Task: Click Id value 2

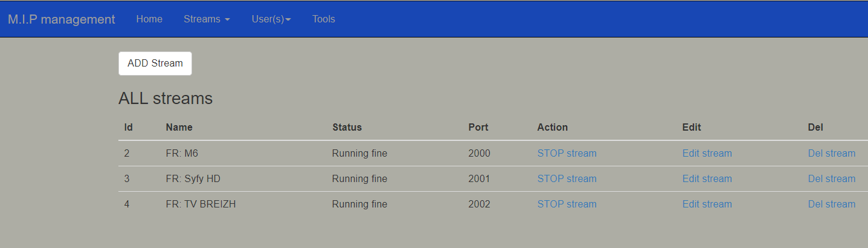Action: (127, 154)
